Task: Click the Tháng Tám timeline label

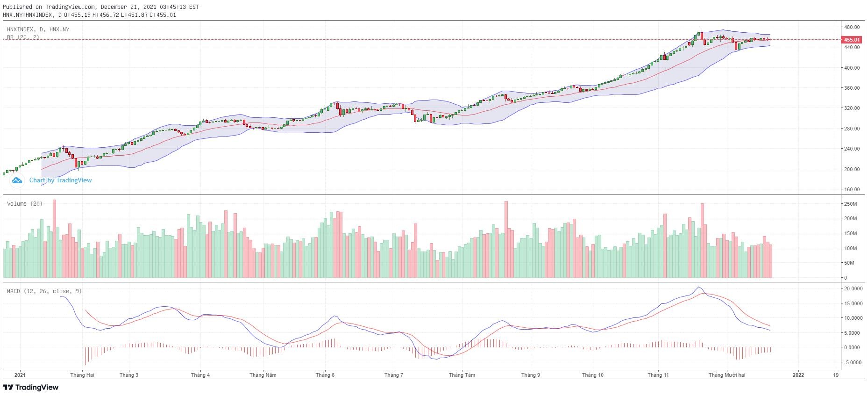Action: [x=462, y=375]
